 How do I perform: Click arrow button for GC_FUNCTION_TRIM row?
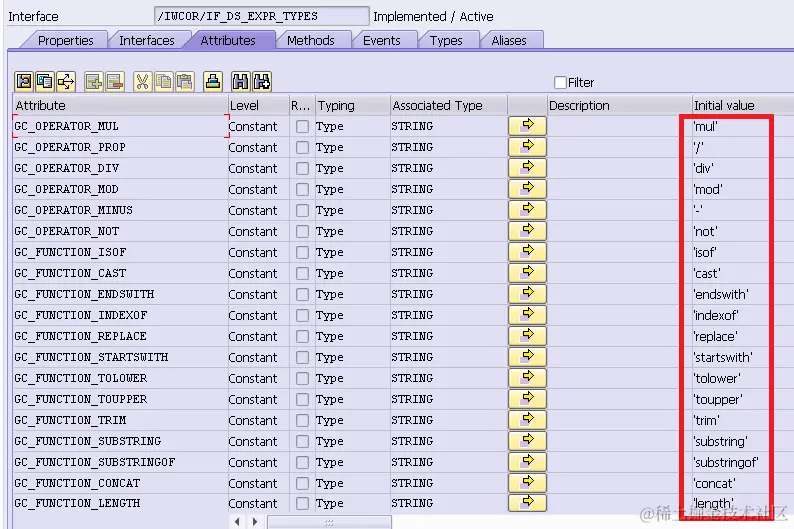[528, 420]
